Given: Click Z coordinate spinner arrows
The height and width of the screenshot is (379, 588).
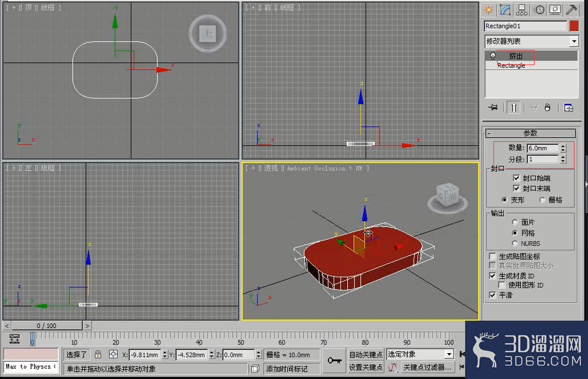Looking at the screenshot, I should (x=259, y=354).
